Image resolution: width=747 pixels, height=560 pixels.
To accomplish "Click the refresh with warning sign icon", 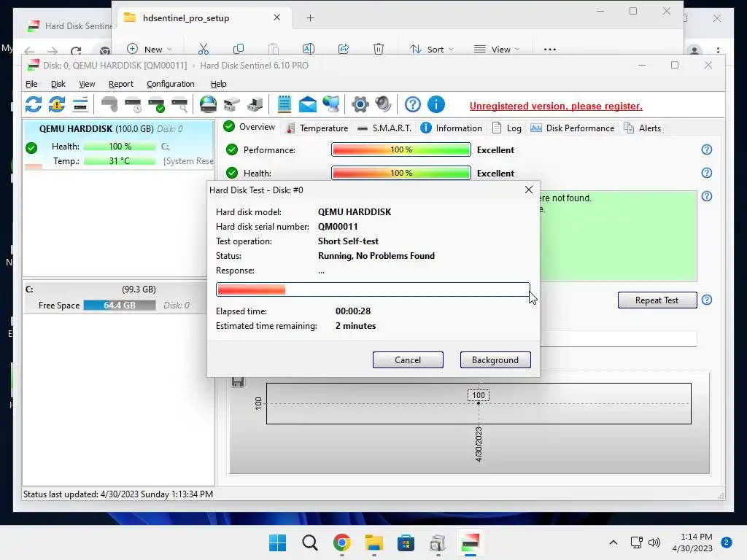I will pyautogui.click(x=57, y=104).
